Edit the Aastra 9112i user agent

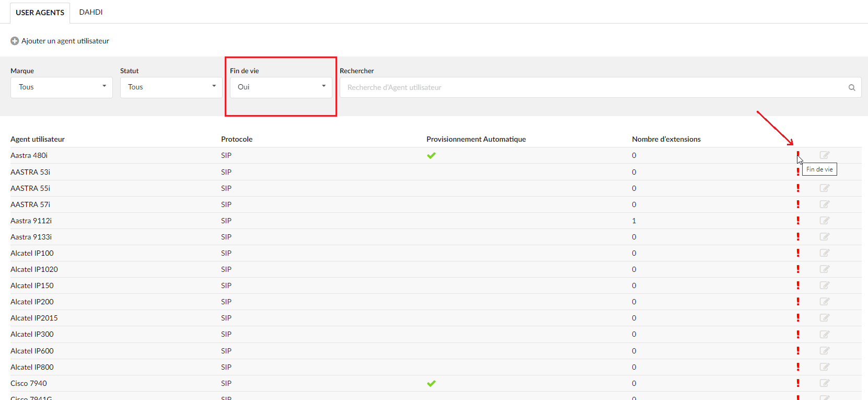coord(825,220)
